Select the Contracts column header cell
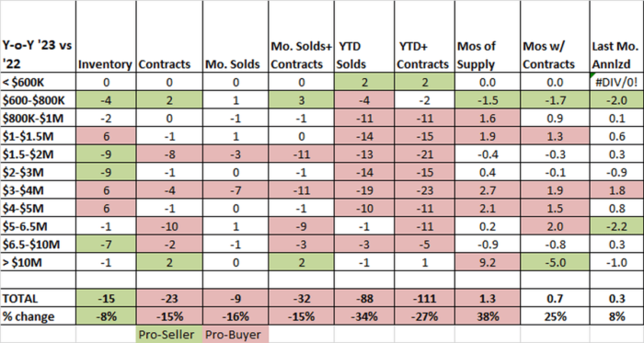This screenshot has width=644, height=343. tap(169, 37)
